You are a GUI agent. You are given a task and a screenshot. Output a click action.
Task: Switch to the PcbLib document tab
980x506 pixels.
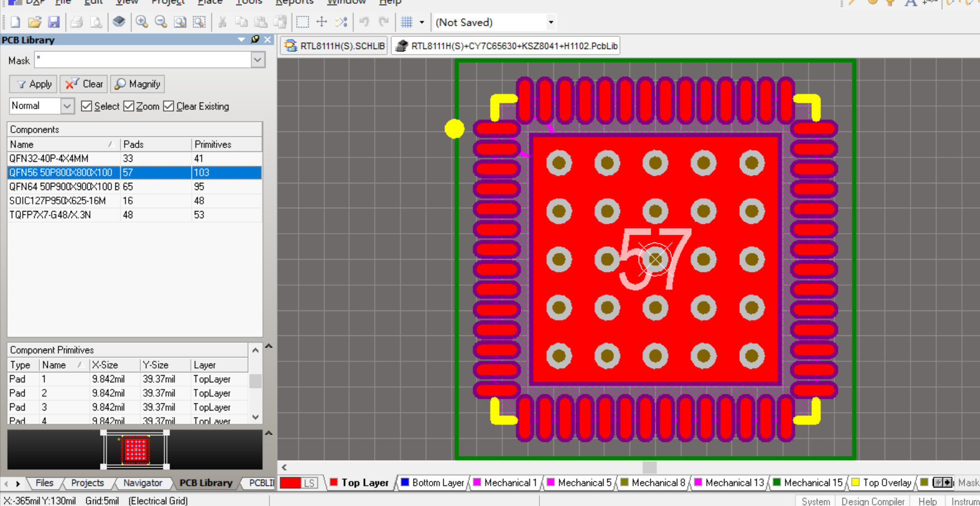[506, 46]
